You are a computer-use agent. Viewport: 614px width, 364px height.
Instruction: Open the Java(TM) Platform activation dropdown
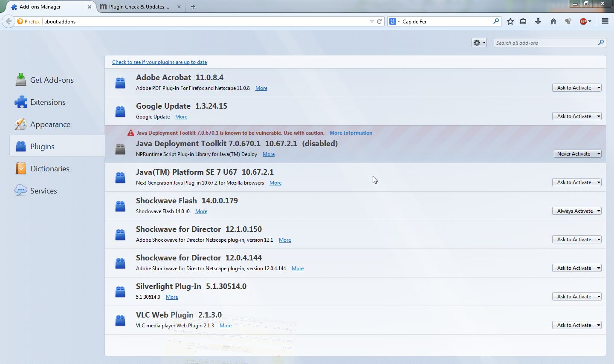pos(576,182)
